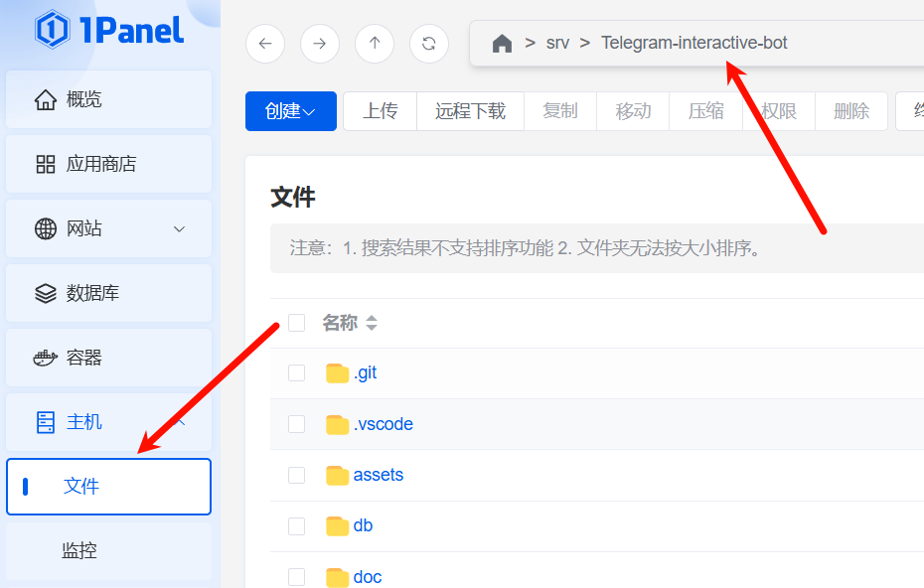Collapse the 主机 sidebar section
Screen dimensions: 924x588
(179, 422)
